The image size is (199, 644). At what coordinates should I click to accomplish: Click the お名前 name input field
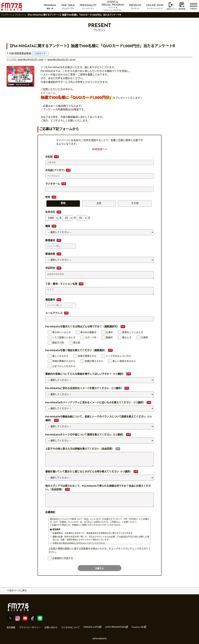coord(99,163)
